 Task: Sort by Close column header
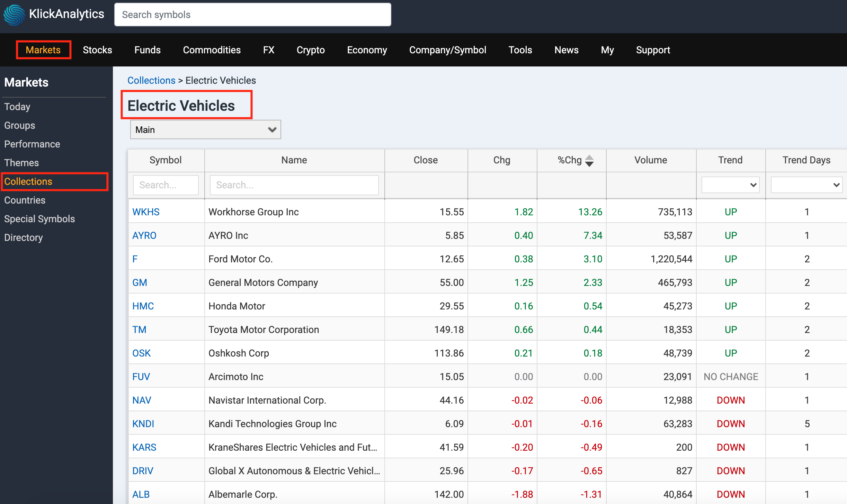(426, 160)
